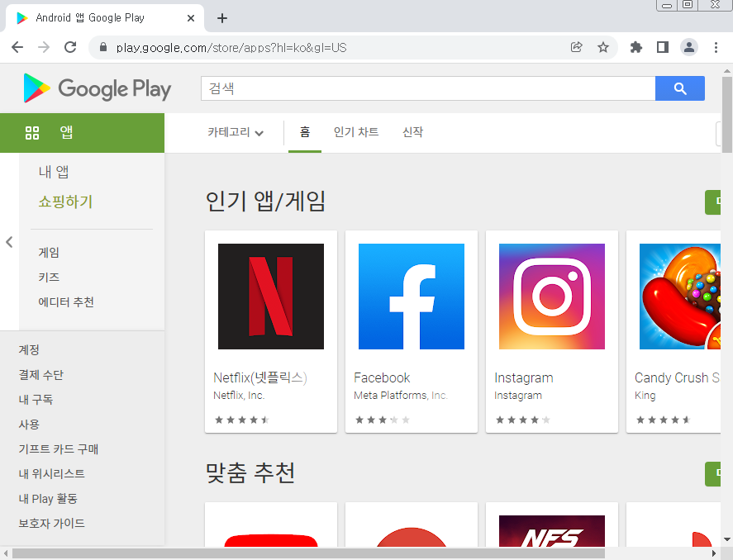Click the green 앱 section header
The height and width of the screenshot is (560, 733).
tap(83, 133)
